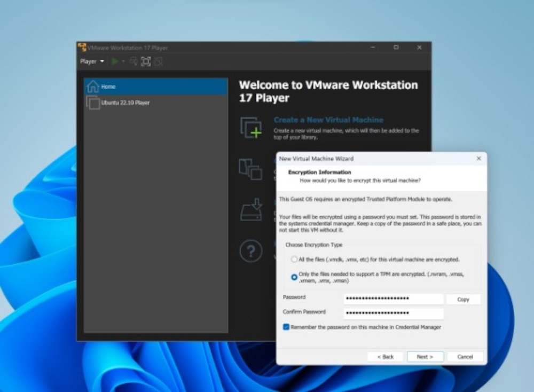Screen dimensions: 534x392
Task: Click the Password input field
Action: (x=394, y=299)
